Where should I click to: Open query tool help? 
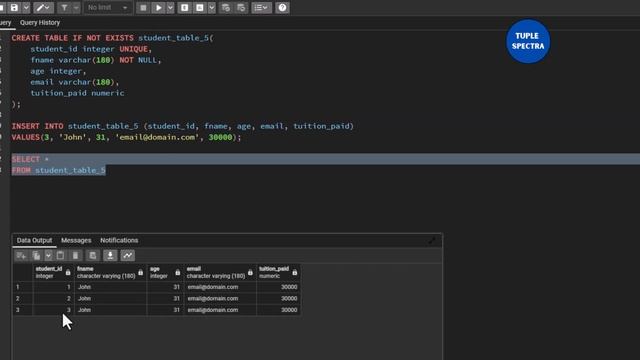[x=282, y=7]
